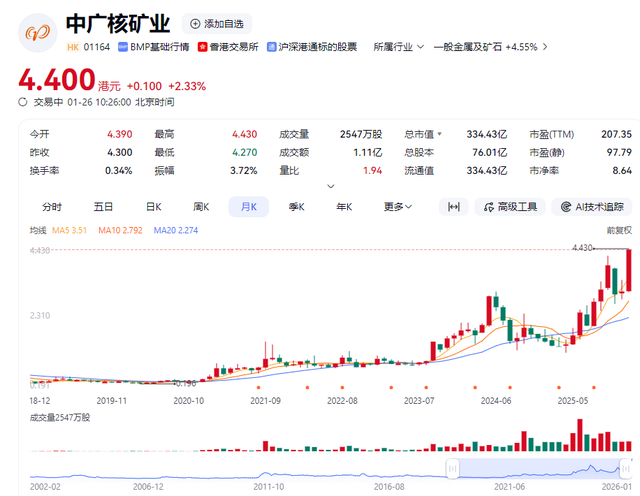Click the 市盈(TTM) value 207.35
This screenshot has width=640, height=496.
(616, 134)
